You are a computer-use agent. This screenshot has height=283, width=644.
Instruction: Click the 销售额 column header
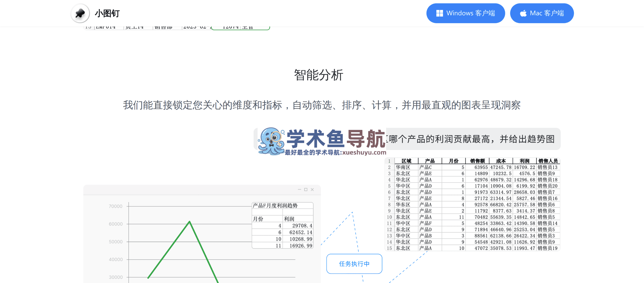coord(477,161)
